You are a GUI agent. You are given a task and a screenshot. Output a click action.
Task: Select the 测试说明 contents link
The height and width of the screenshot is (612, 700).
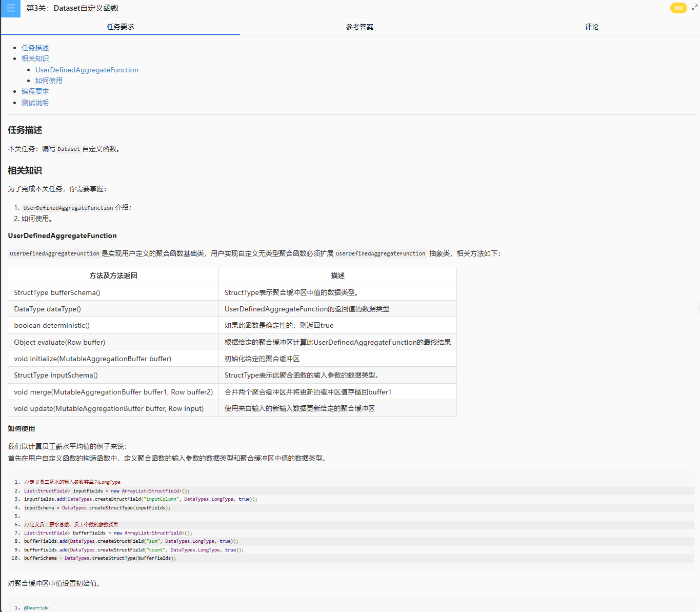[35, 103]
